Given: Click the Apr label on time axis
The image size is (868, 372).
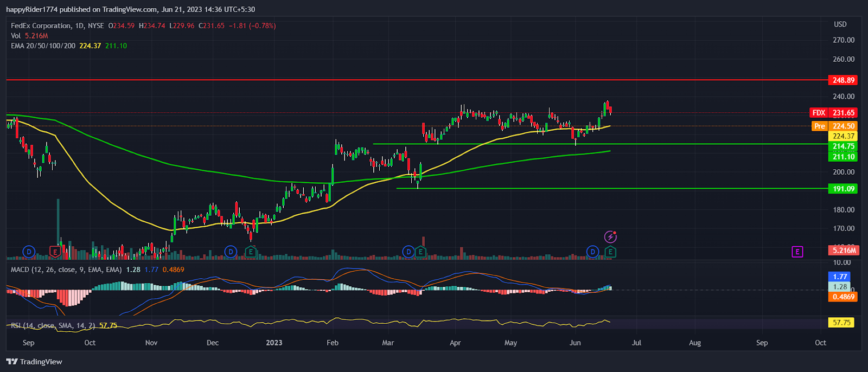Looking at the screenshot, I should (455, 343).
